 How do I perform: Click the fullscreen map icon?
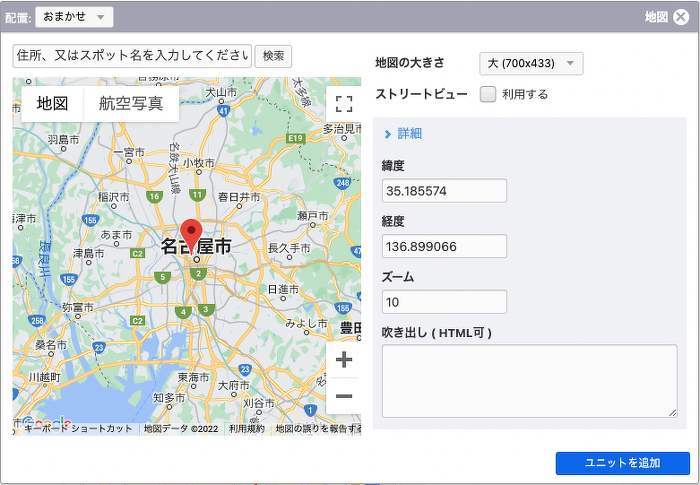(x=343, y=104)
